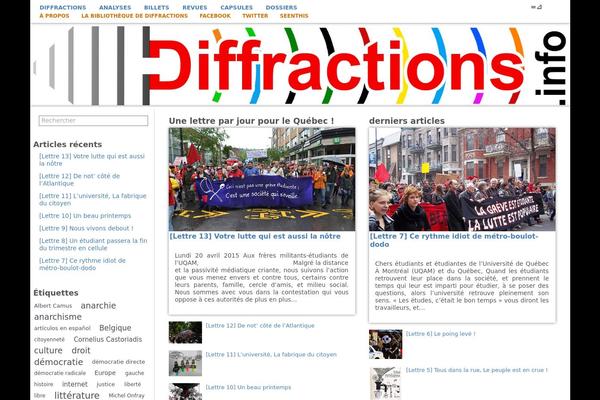The height and width of the screenshot is (400, 600).
Task: Select the gauche tag
Action: tap(134, 373)
